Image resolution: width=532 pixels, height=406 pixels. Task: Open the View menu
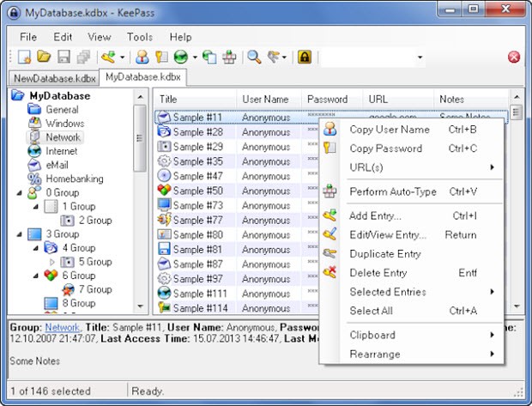[100, 37]
